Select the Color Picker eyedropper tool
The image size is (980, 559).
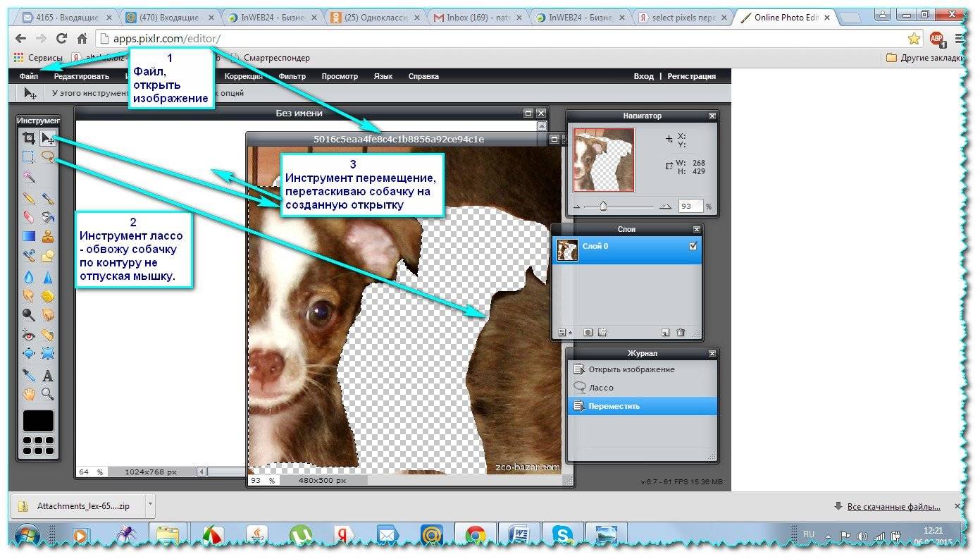coord(29,376)
